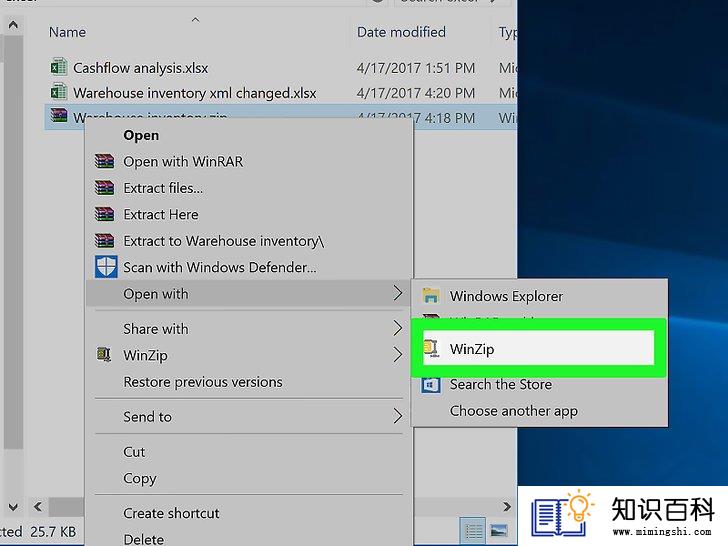Screen dimensions: 728x546
Task: Click the WinZip icon in the Open with submenu
Action: tap(432, 348)
